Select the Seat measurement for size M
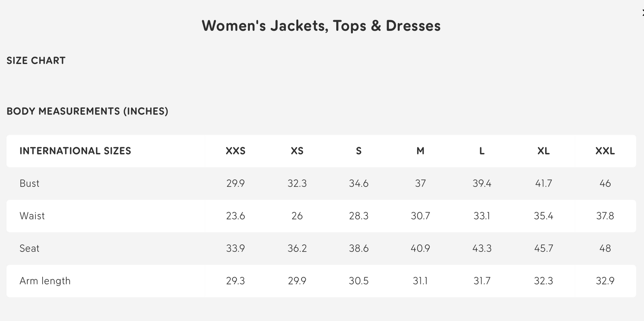Screen dimensions: 644x321 pyautogui.click(x=420, y=248)
